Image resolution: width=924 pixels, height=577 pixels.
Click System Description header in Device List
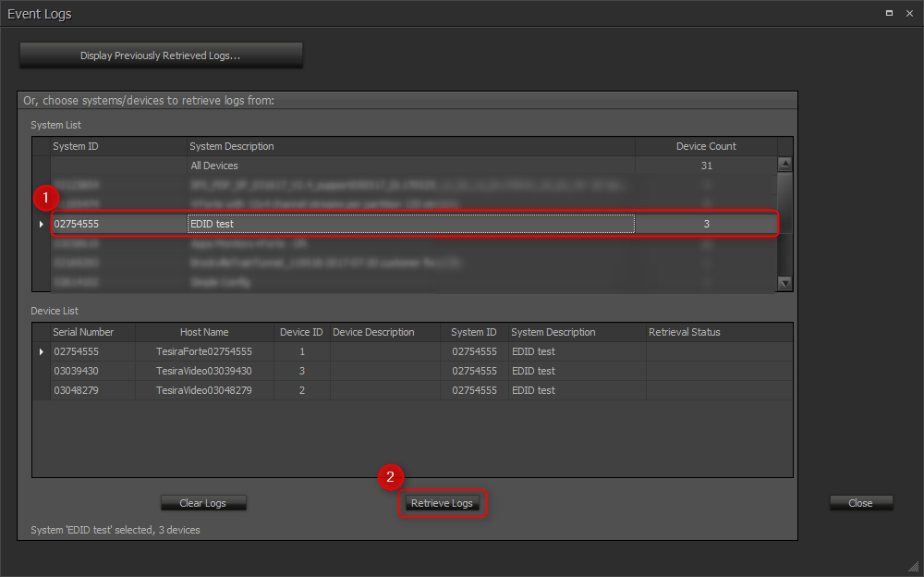pos(577,332)
